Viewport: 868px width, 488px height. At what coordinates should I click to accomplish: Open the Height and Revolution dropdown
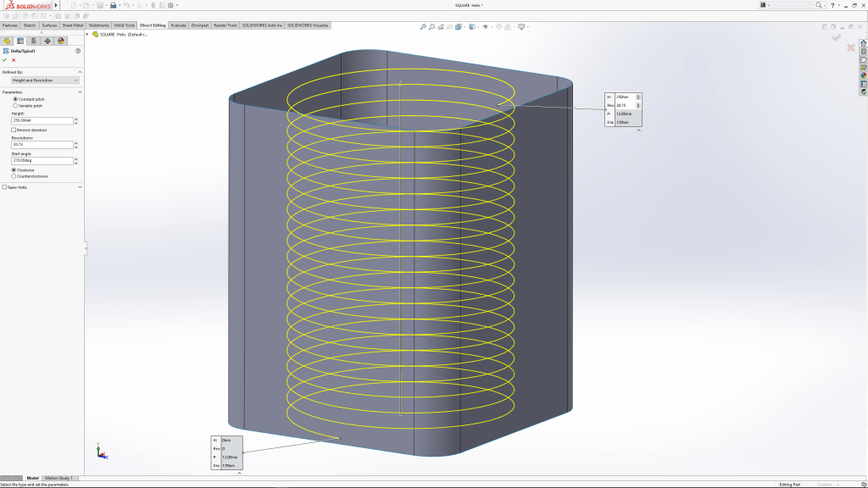[x=45, y=80]
